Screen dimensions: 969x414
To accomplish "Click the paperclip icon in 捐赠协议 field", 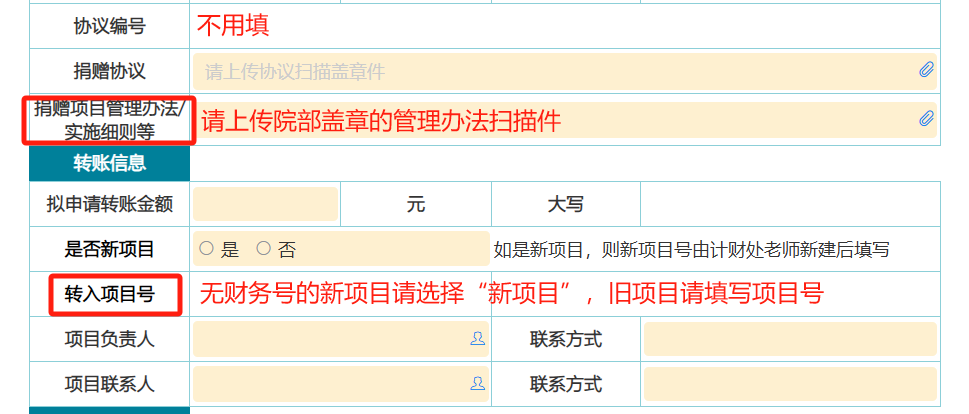I will point(926,70).
